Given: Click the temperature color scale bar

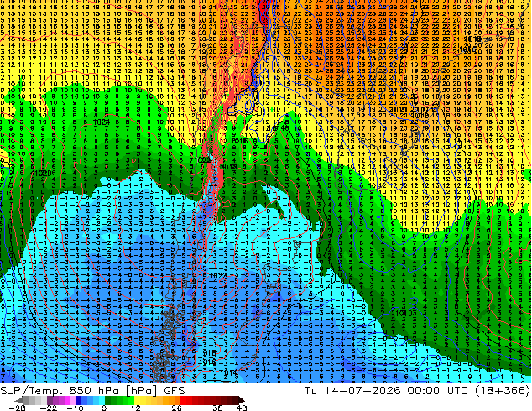Looking at the screenshot, I should click(130, 400).
